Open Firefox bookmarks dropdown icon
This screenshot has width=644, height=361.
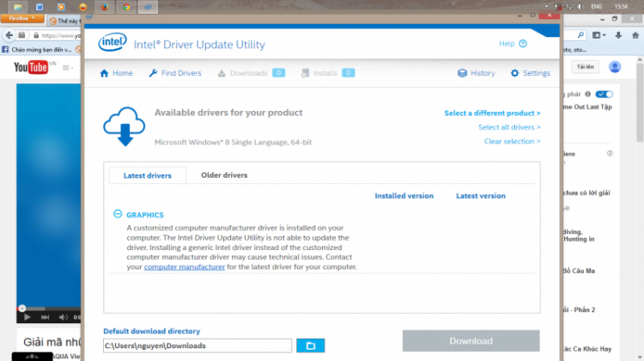(x=598, y=36)
